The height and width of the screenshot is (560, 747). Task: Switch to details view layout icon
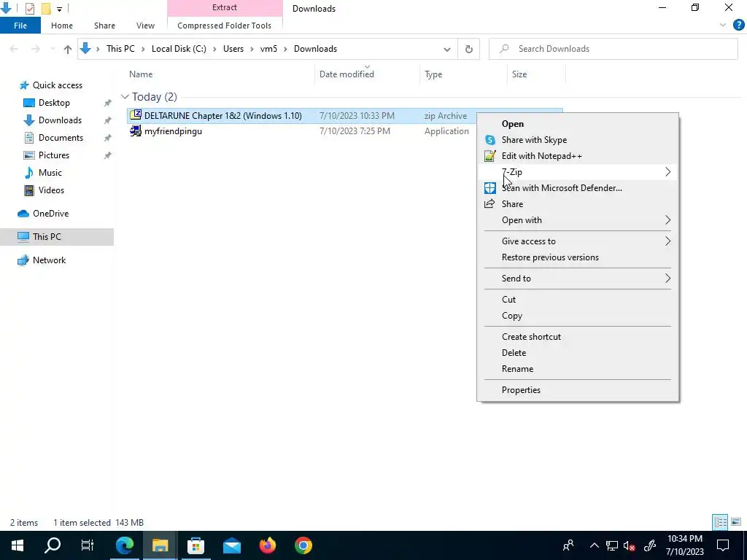720,522
